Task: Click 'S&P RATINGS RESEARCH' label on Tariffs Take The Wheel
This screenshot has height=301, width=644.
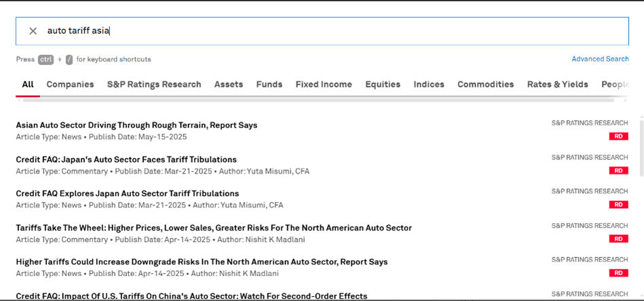Action: coord(590,226)
